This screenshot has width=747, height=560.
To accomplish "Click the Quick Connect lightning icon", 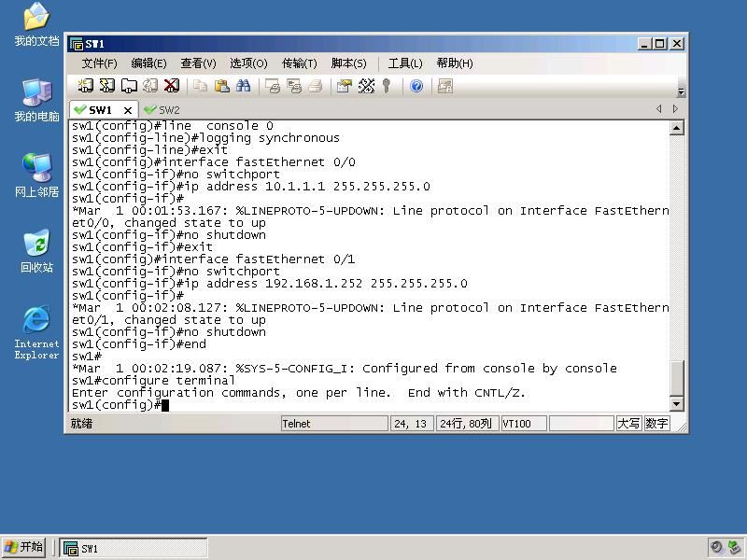I will [x=107, y=86].
